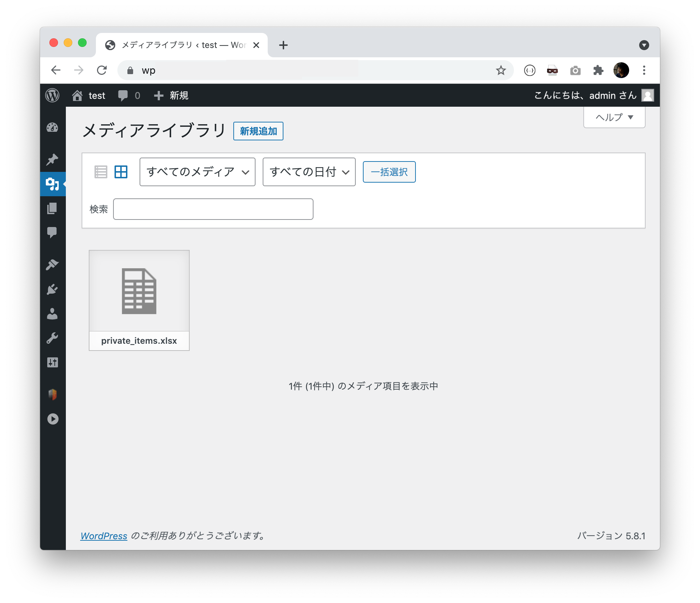Image resolution: width=700 pixels, height=603 pixels.
Task: Reload the page with refresh icon
Action: pyautogui.click(x=102, y=70)
